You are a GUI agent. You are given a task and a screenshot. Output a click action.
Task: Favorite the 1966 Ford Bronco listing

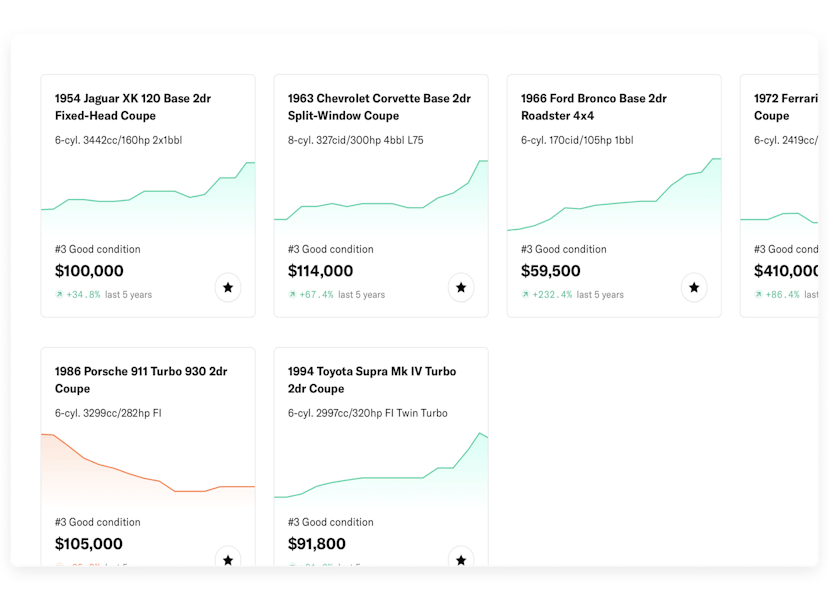pyautogui.click(x=694, y=287)
